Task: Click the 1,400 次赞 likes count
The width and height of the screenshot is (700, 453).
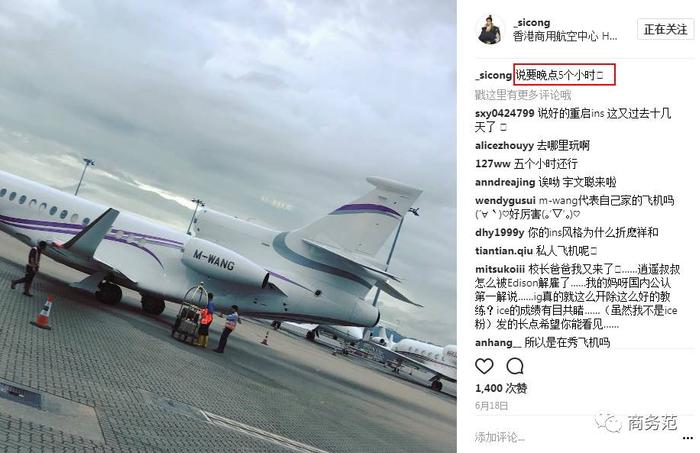Action: [x=501, y=388]
